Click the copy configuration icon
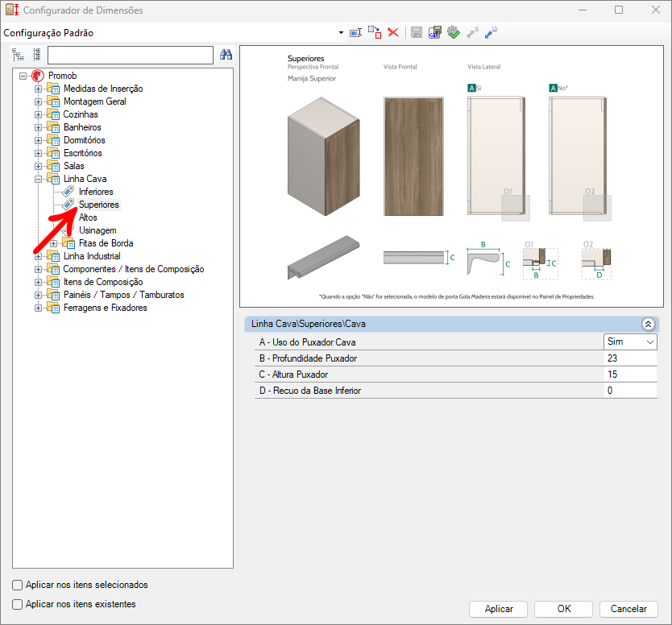The width and height of the screenshot is (672, 625). tap(375, 32)
